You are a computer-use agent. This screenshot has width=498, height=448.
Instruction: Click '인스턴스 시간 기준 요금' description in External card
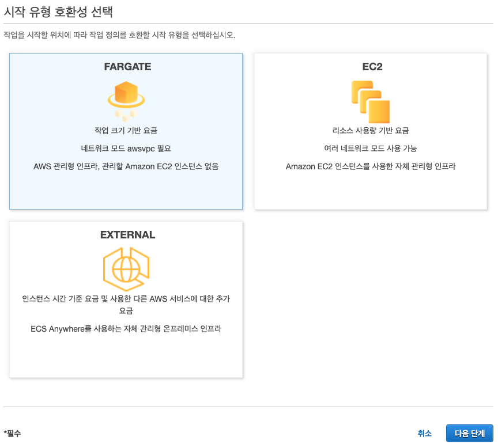click(126, 305)
